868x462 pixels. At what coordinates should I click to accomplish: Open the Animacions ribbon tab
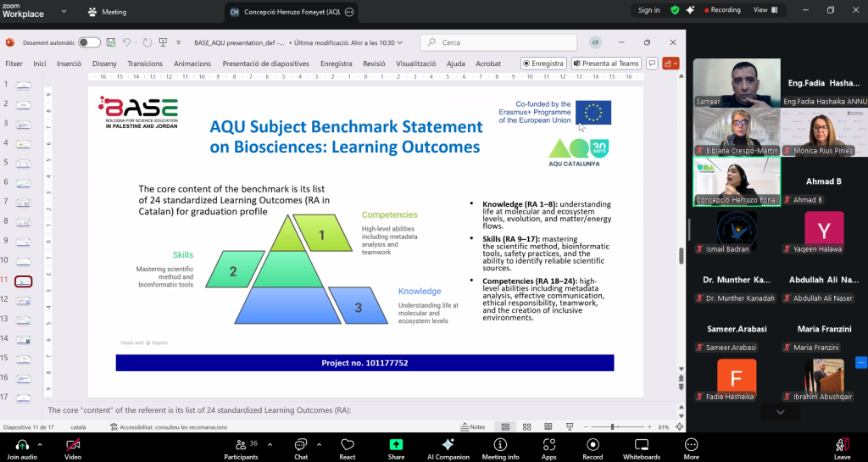[192, 64]
